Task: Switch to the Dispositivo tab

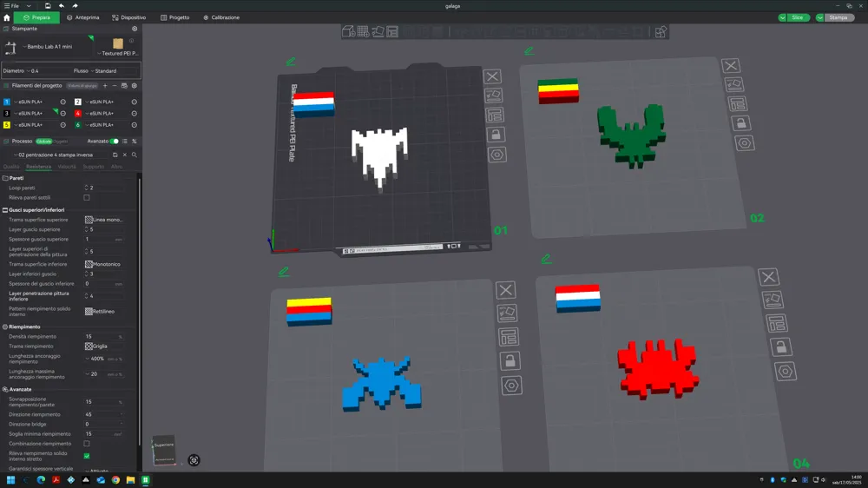Action: (129, 17)
